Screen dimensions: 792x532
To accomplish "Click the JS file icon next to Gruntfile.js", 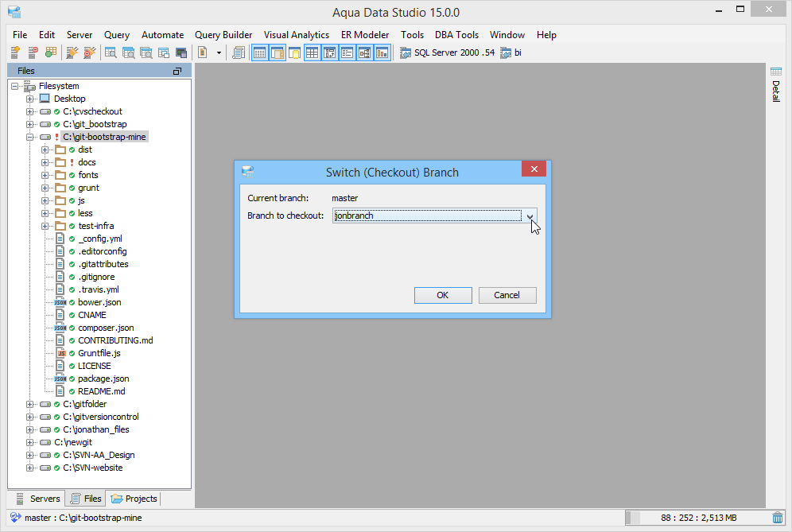I will click(60, 353).
